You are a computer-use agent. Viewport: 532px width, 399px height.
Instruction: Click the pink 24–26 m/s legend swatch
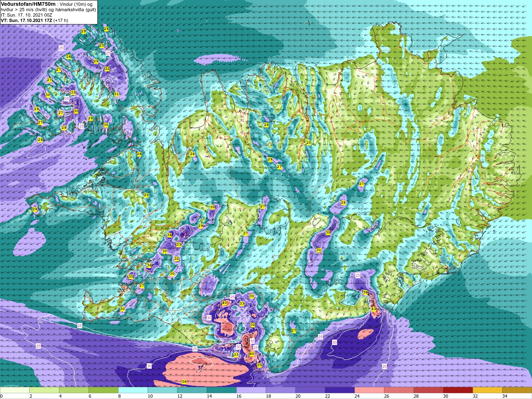click(x=369, y=390)
